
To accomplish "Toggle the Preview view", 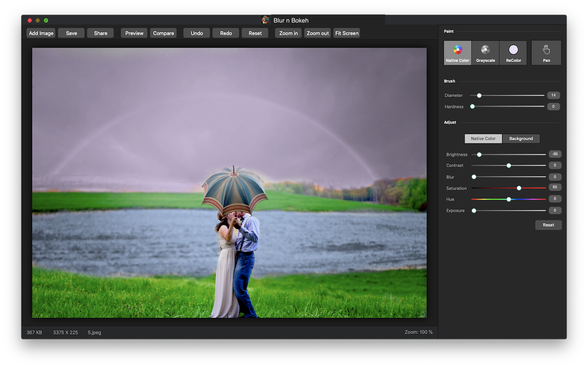I will (x=134, y=33).
